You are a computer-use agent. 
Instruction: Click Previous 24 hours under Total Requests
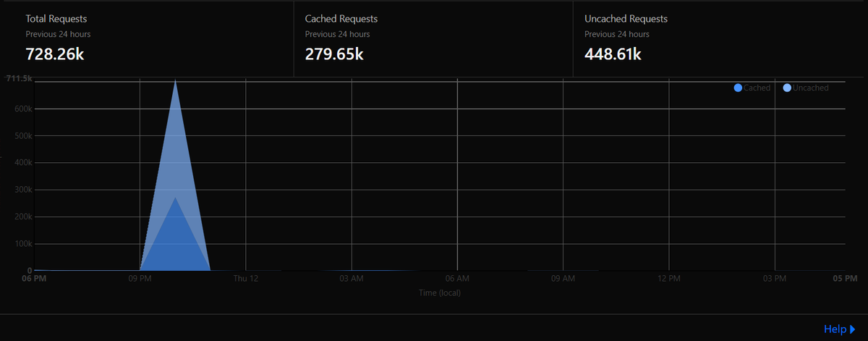[58, 34]
